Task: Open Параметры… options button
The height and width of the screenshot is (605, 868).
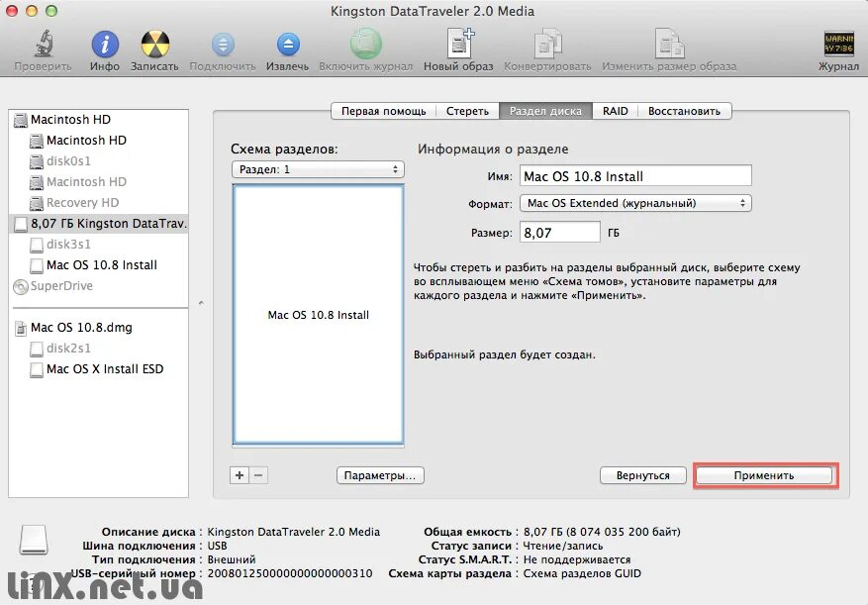Action: 380,475
